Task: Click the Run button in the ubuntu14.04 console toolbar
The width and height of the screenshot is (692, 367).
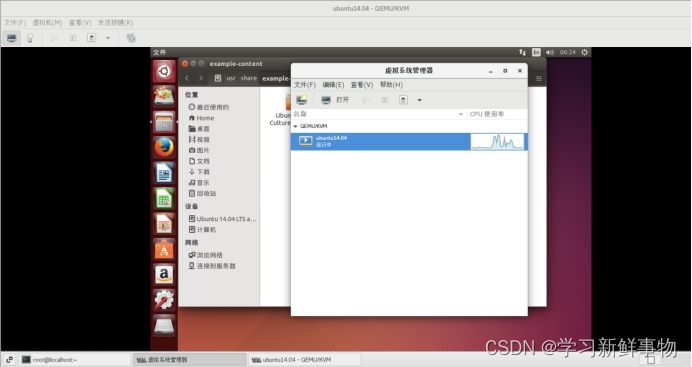Action: [x=54, y=38]
